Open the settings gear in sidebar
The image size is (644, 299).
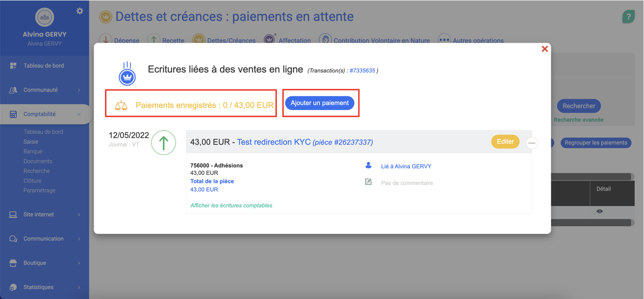pos(80,11)
